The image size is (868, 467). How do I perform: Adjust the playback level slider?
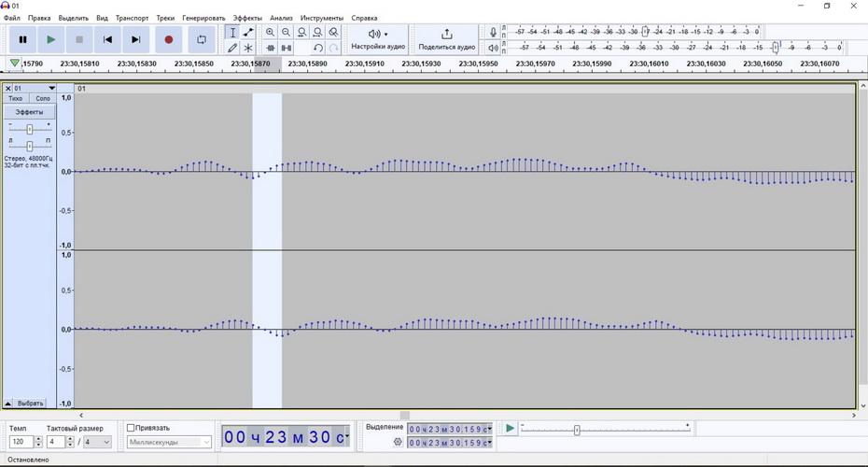point(776,47)
